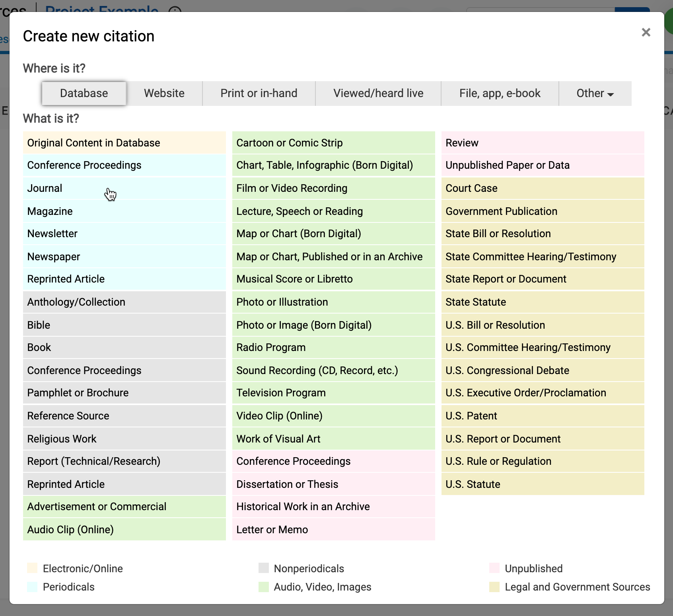Screen dimensions: 673x616
Task: Pick Unpublished Paper or Data
Action: (x=543, y=165)
